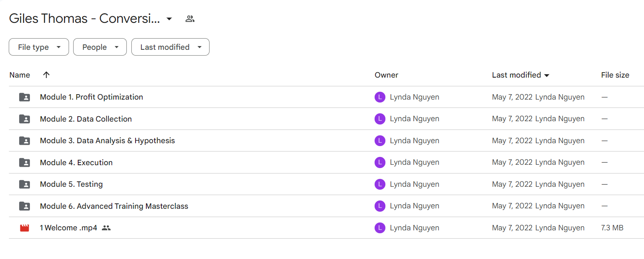
Task: Select the 1 Welcome .mp4 file
Action: tap(69, 228)
